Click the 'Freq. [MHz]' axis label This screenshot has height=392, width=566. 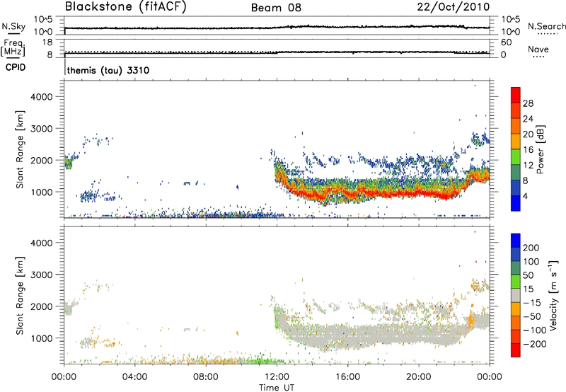tap(13, 48)
